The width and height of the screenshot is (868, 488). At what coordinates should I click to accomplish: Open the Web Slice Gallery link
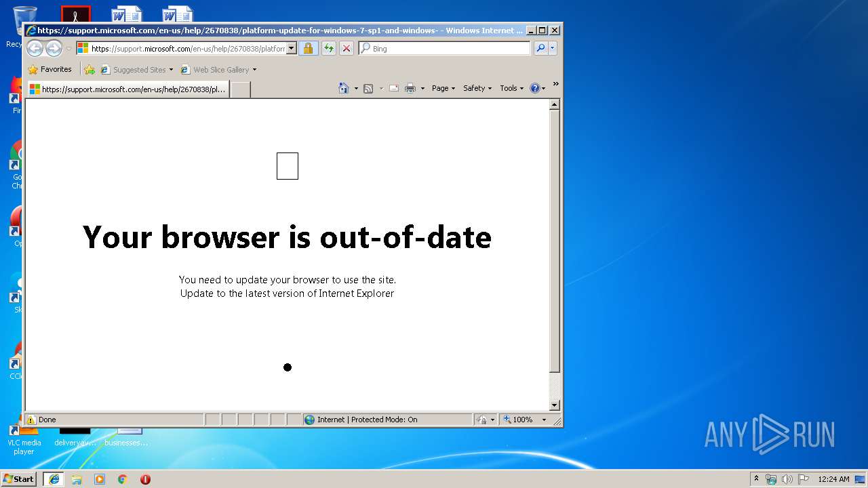215,69
